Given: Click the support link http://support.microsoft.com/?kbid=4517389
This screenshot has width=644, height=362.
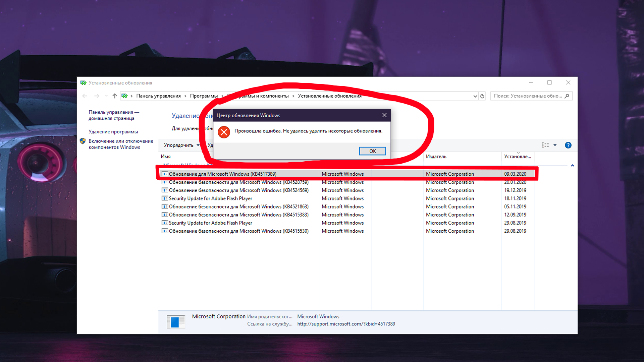Looking at the screenshot, I should 346,324.
